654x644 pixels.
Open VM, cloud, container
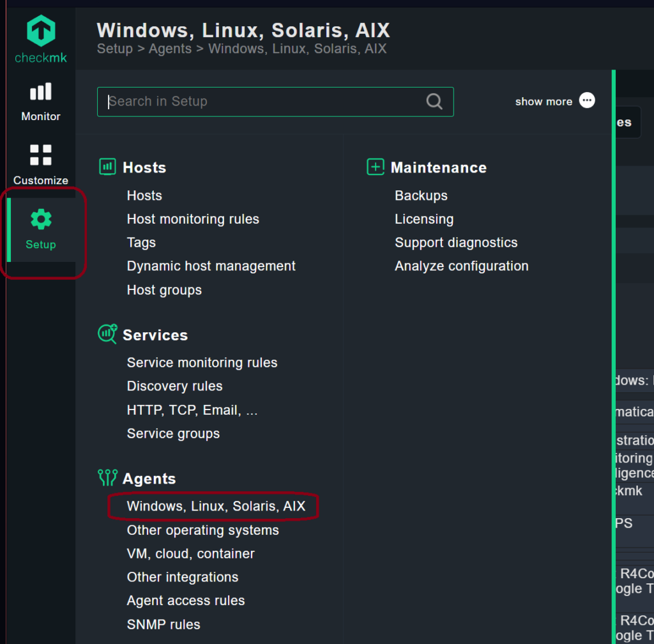coord(190,553)
